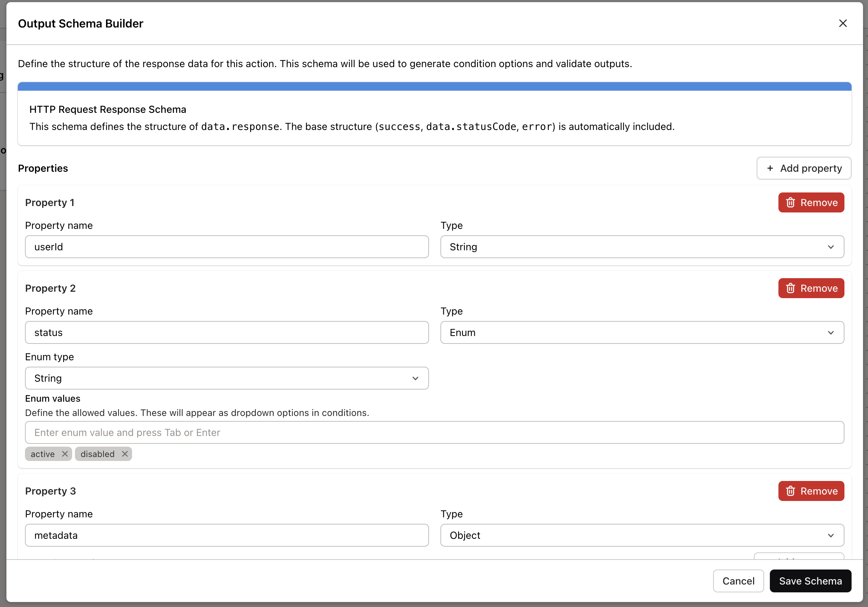Click trash icon on Property 1 Remove
868x607 pixels.
coord(790,203)
